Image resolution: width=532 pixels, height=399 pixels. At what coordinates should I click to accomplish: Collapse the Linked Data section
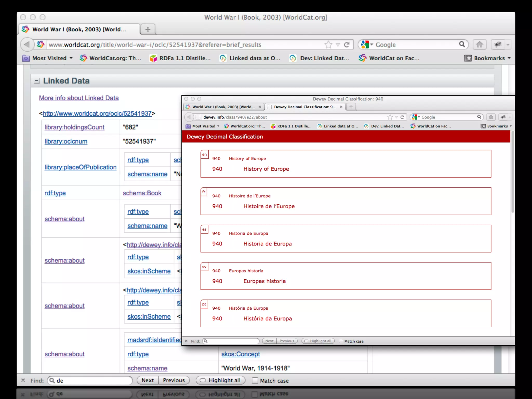point(37,81)
